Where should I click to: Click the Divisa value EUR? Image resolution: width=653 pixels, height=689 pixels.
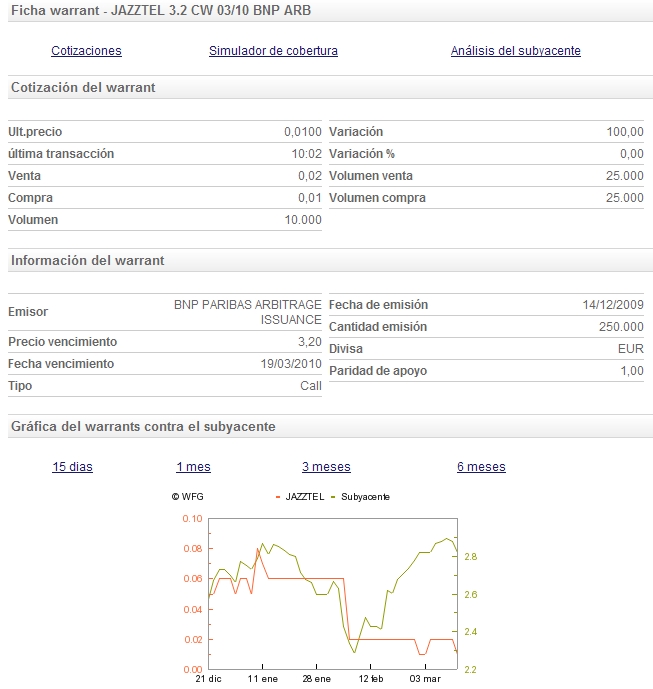(631, 349)
